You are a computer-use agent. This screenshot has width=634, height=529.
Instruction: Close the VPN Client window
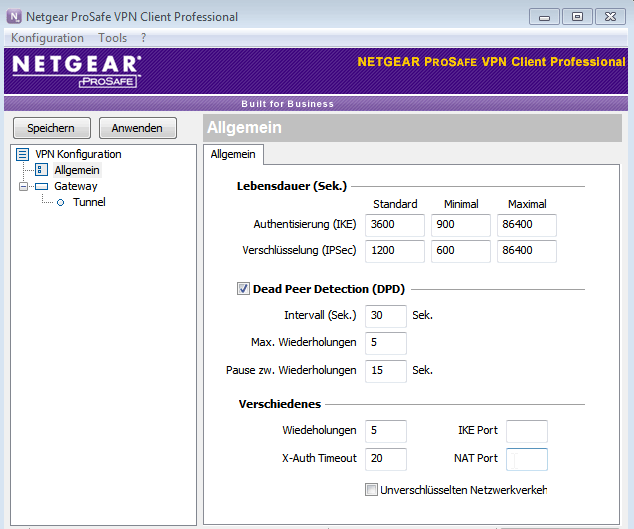pos(610,17)
